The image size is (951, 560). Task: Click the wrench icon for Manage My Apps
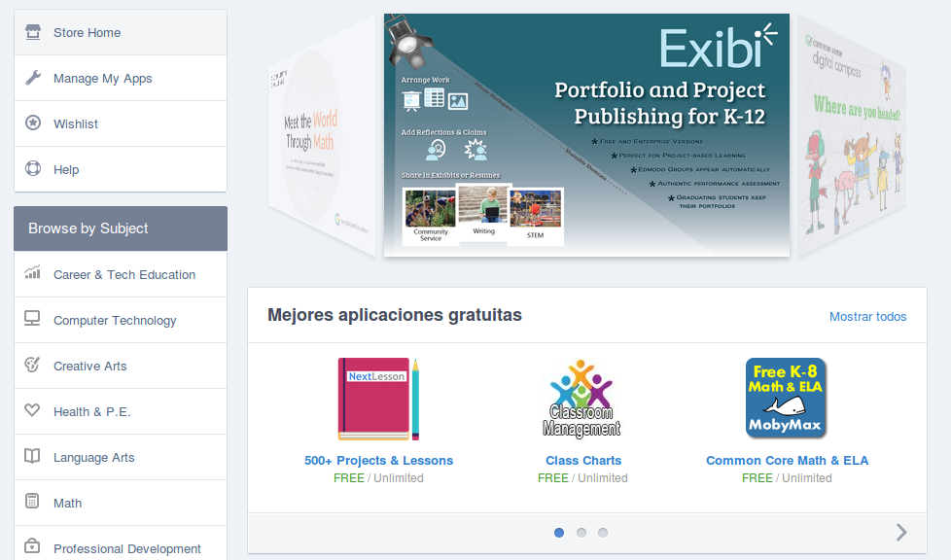click(x=33, y=78)
